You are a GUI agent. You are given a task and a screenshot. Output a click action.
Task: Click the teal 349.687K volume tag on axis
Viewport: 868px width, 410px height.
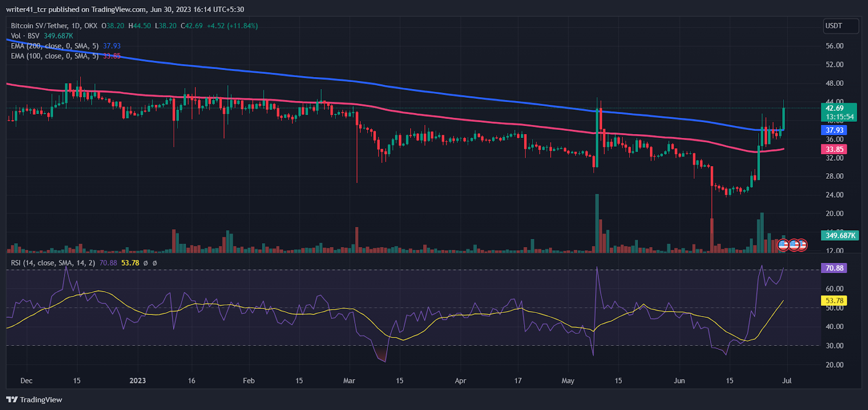[x=840, y=235]
